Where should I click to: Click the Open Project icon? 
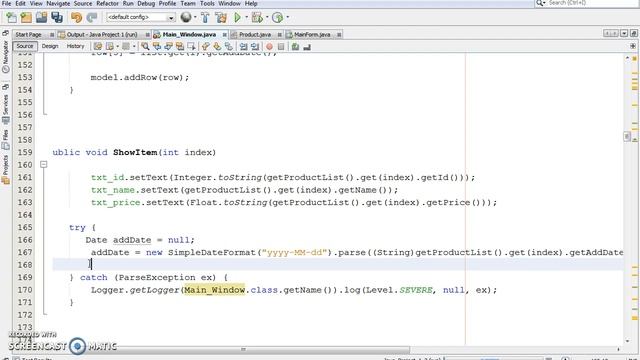(x=41, y=17)
